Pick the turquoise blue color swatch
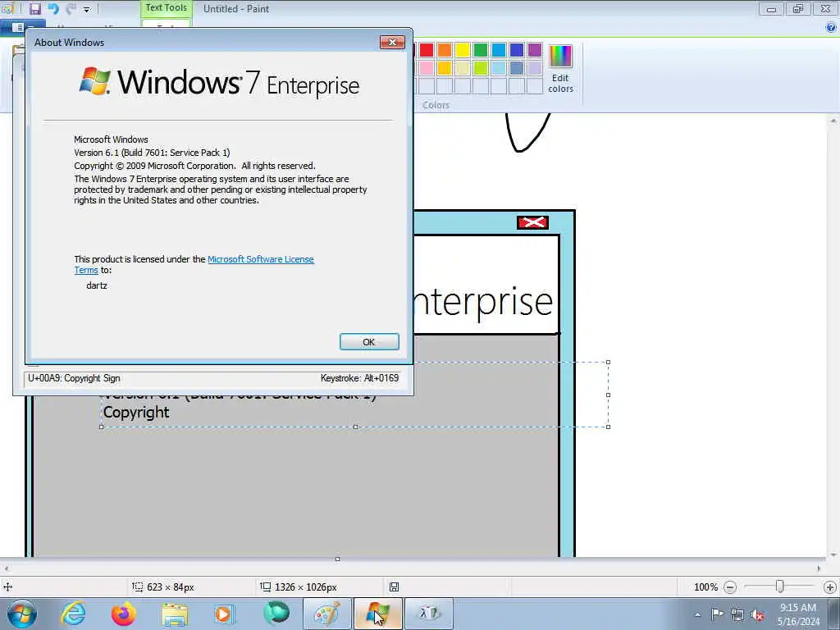 pos(499,50)
